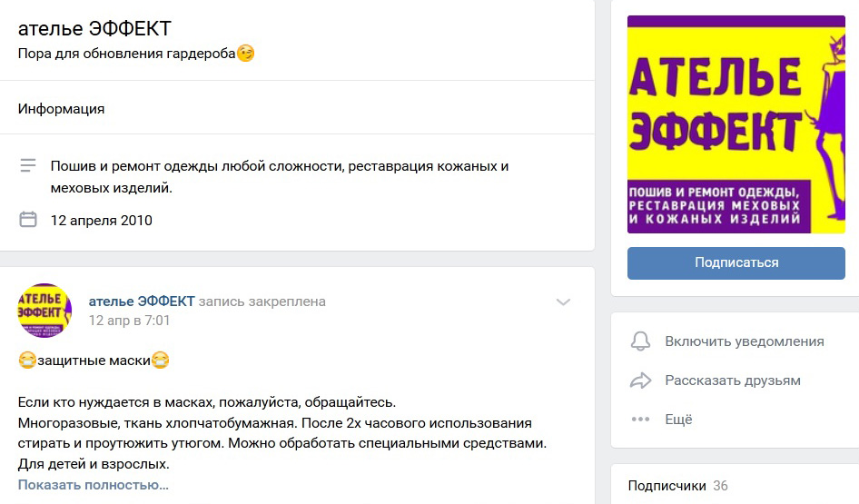Screen dimensions: 859x504
Task: Click the three-dot more icon
Action: (x=641, y=420)
